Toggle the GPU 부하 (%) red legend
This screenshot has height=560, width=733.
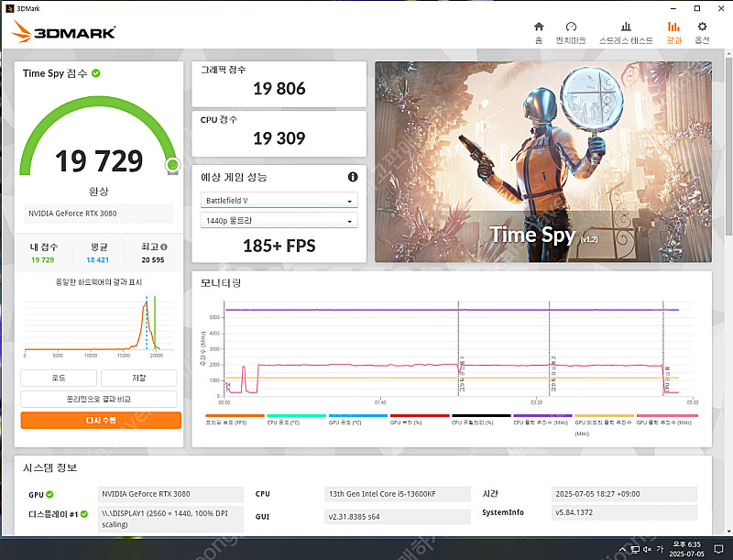coord(420,419)
